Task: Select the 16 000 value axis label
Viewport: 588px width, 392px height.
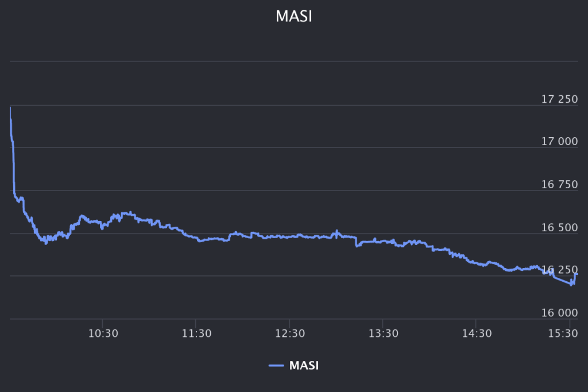Action: [x=559, y=313]
